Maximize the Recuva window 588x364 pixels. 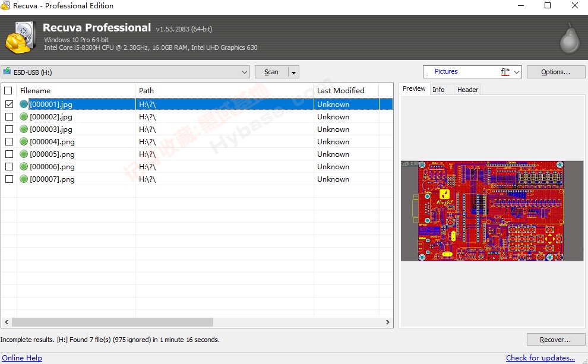[548, 5]
